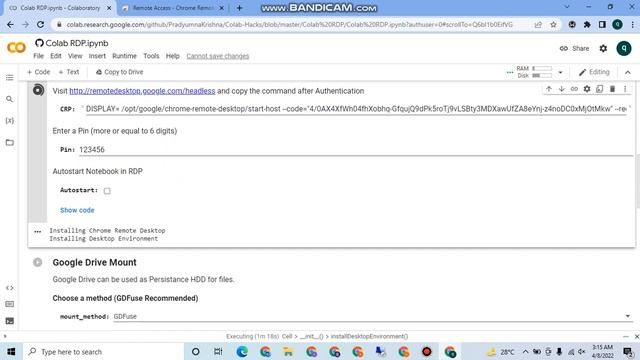Collapse the header with the chevron
This screenshot has height=360, width=640.
628,72
